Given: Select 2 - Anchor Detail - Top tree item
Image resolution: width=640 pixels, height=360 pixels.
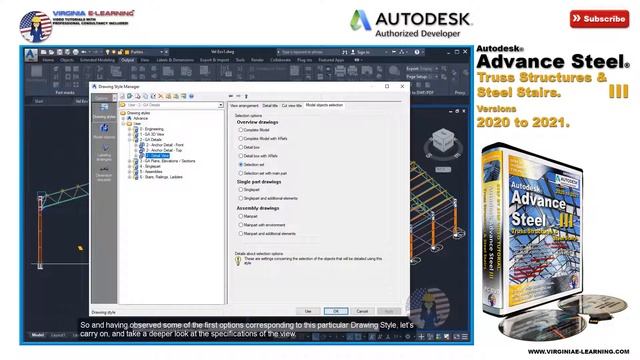Looking at the screenshot, I should pos(164,150).
